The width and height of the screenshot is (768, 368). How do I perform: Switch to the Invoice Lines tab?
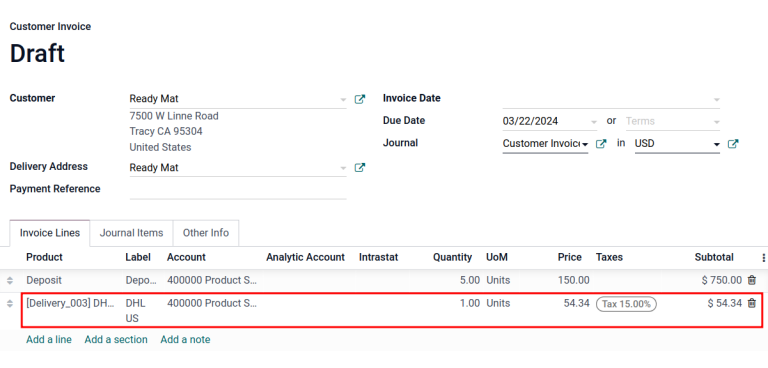coord(49,233)
